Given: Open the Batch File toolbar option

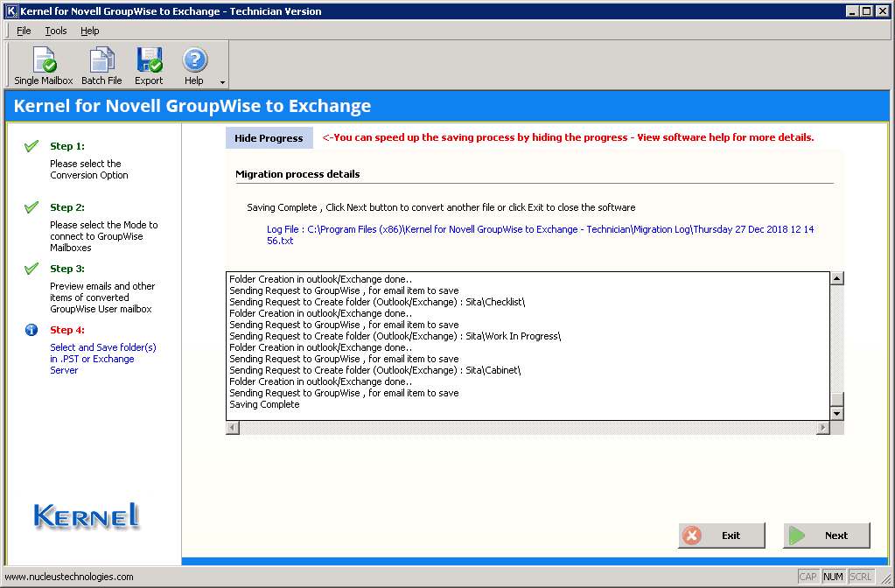Looking at the screenshot, I should coord(101,66).
